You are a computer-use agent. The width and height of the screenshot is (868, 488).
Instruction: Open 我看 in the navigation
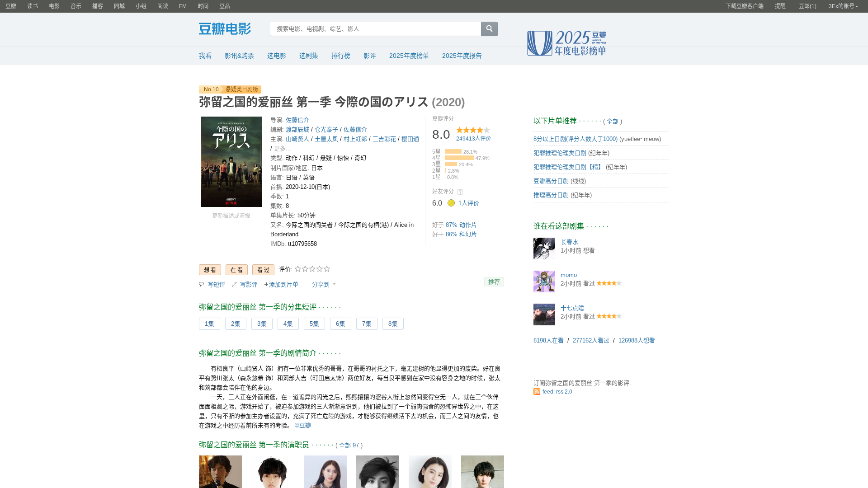click(205, 56)
